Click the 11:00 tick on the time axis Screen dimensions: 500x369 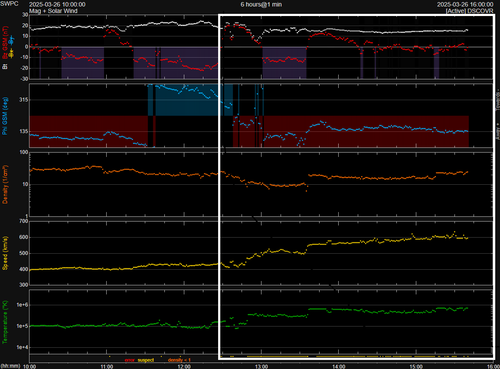pyautogui.click(x=107, y=366)
